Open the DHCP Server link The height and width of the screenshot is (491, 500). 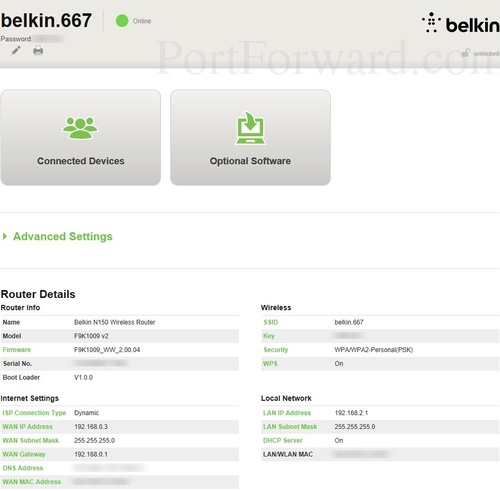283,440
